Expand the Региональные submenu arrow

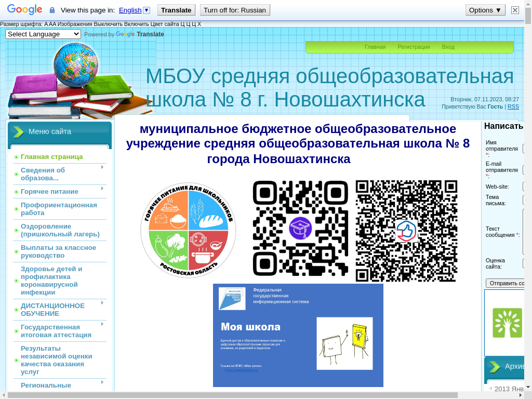102,382
